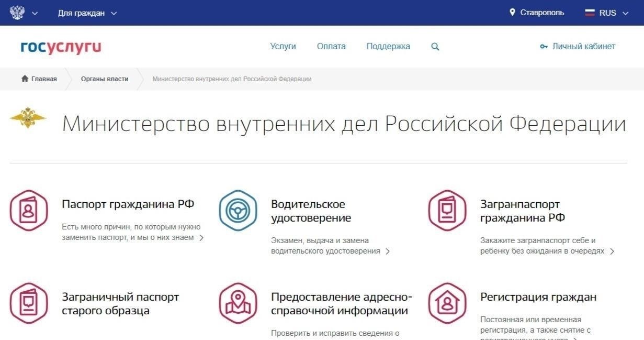Open Предоставление адресно-справочной информации
The width and height of the screenshot is (644, 340).
pos(342,304)
